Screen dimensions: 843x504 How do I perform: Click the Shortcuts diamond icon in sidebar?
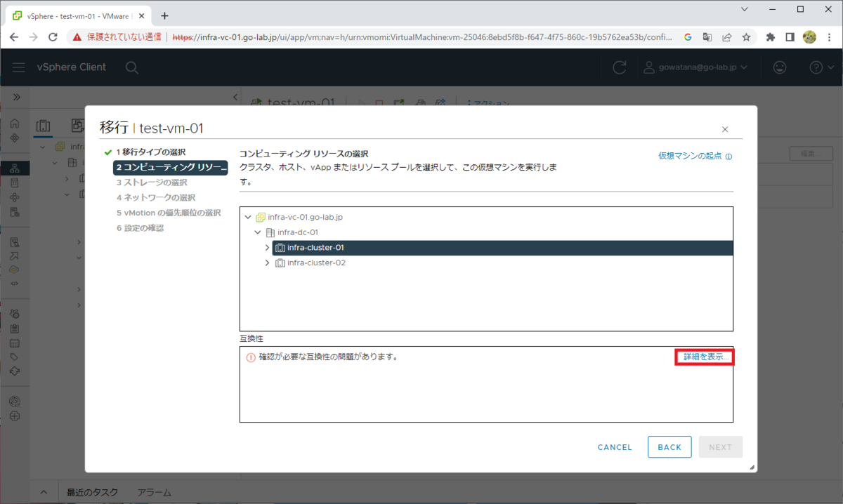coord(15,138)
